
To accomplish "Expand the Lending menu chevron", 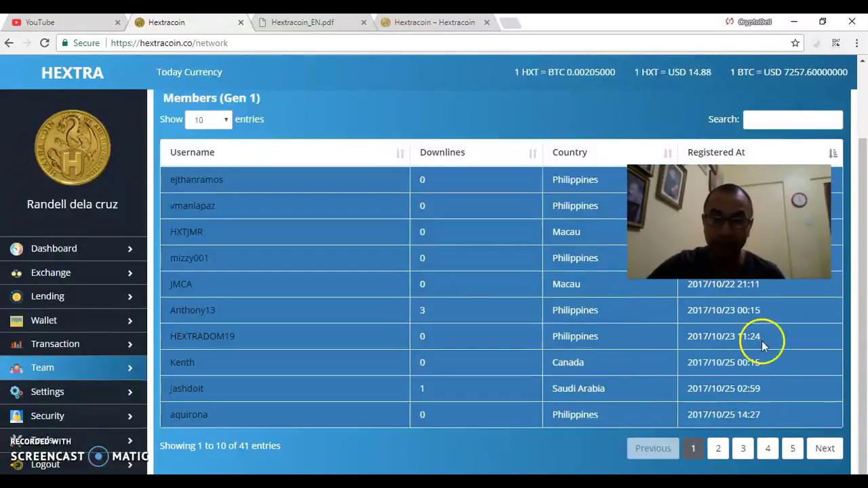I will 130,296.
